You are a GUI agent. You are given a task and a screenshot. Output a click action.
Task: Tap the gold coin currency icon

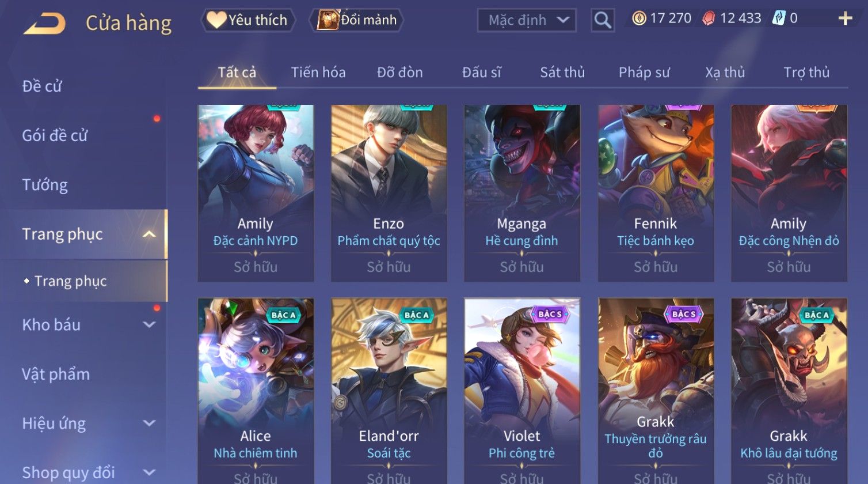pyautogui.click(x=639, y=18)
